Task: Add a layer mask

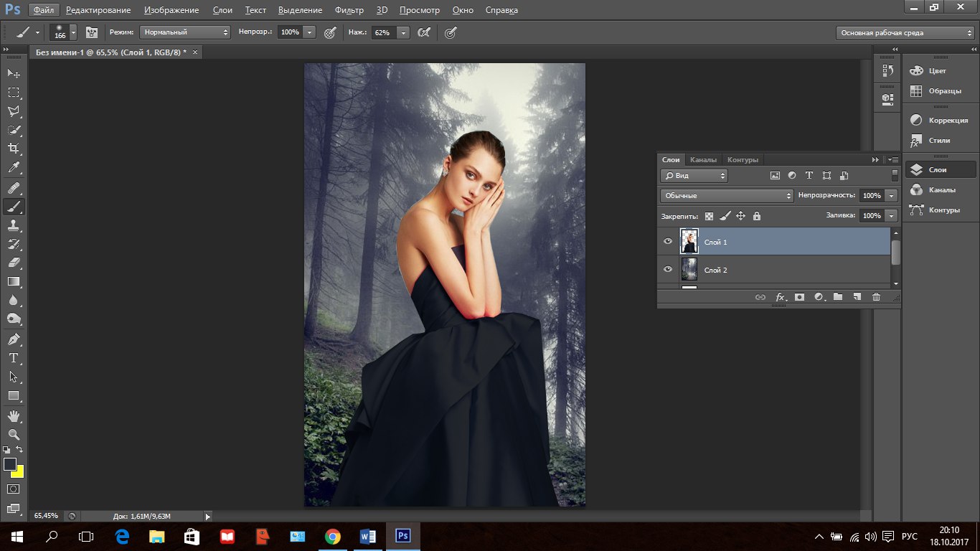Action: coord(799,297)
